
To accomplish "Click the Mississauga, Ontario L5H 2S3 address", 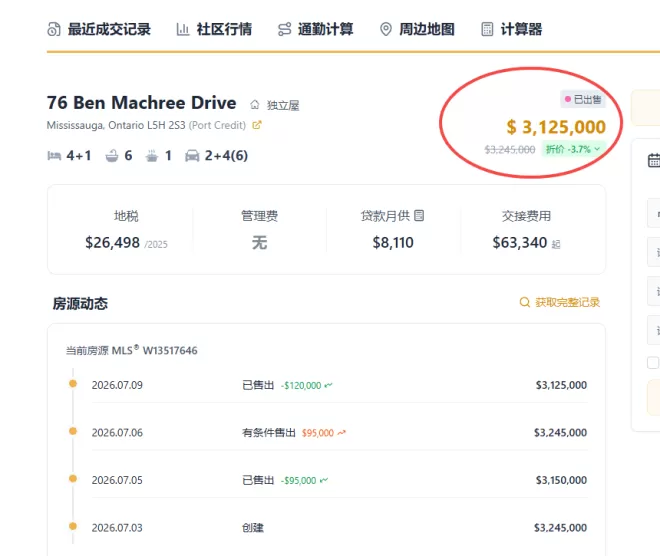I will pyautogui.click(x=116, y=125).
